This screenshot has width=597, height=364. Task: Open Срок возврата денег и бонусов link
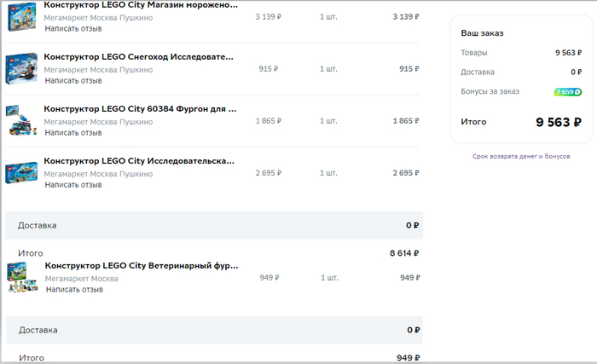coord(521,156)
